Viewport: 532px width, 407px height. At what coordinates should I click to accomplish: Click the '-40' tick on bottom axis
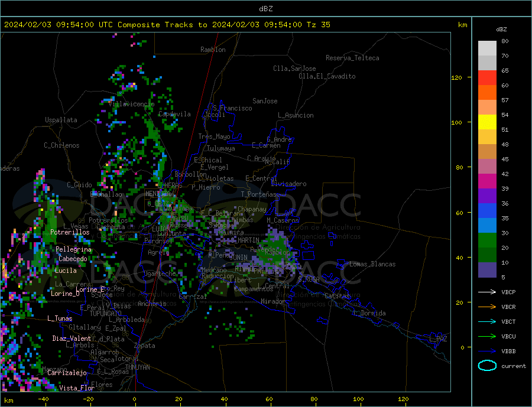click(x=43, y=399)
